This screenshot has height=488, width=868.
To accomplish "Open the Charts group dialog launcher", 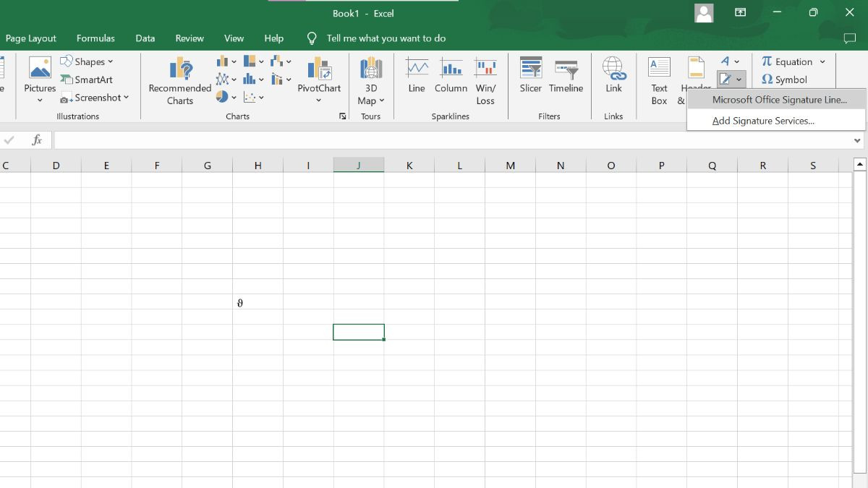I will pos(343,116).
